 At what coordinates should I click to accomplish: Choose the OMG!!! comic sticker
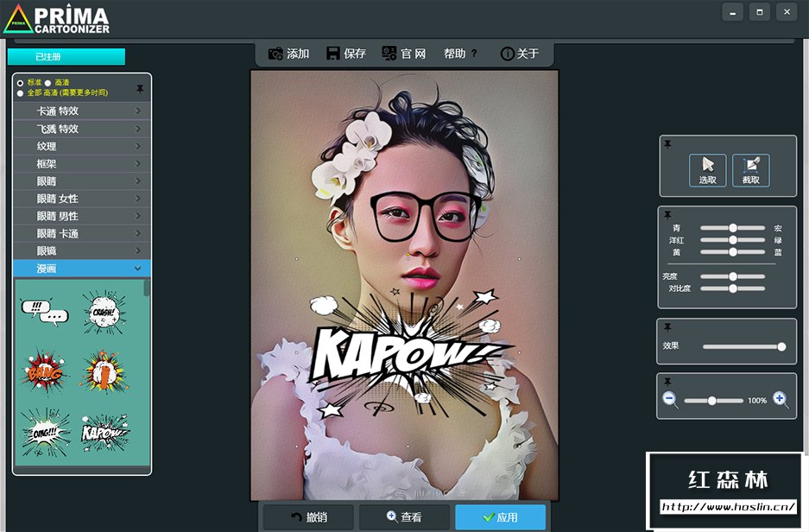click(x=46, y=433)
